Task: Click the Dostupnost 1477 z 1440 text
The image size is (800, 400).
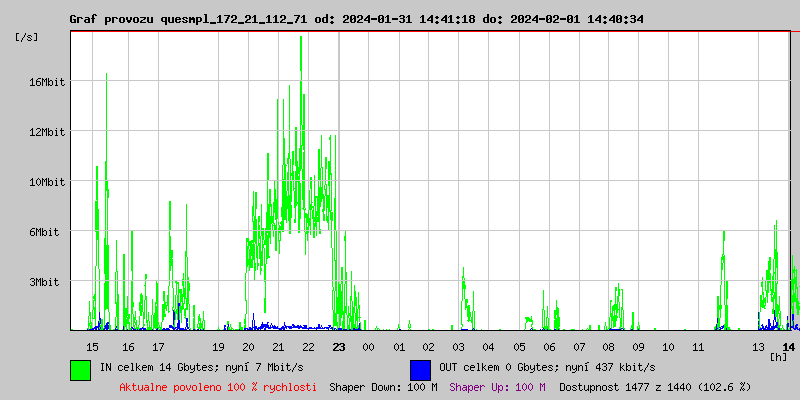Action: [654, 386]
